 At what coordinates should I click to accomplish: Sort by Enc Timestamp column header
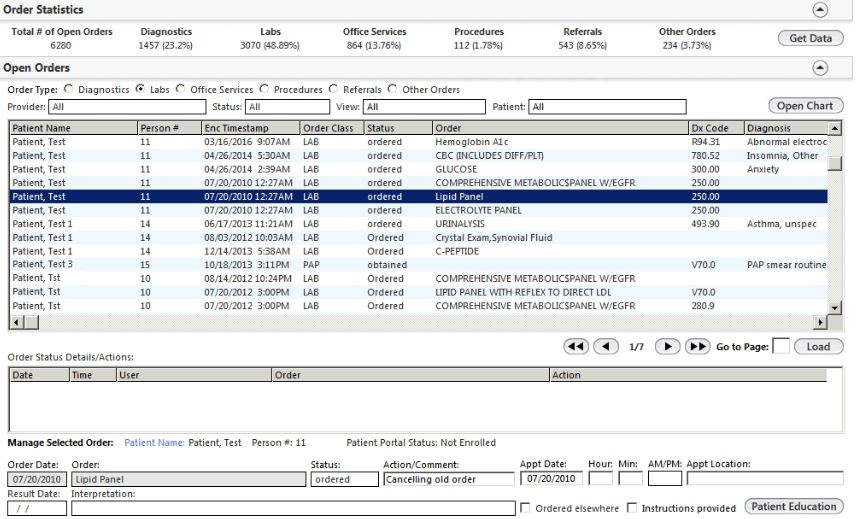251,128
